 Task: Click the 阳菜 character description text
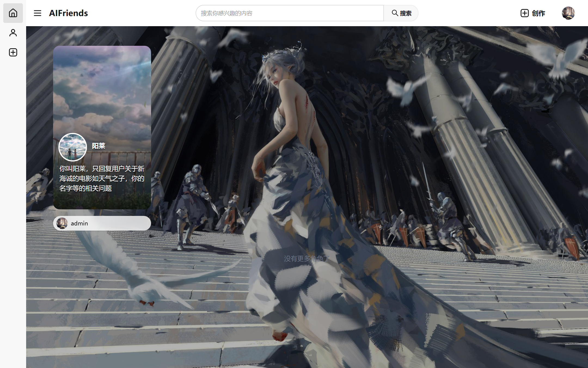[102, 179]
